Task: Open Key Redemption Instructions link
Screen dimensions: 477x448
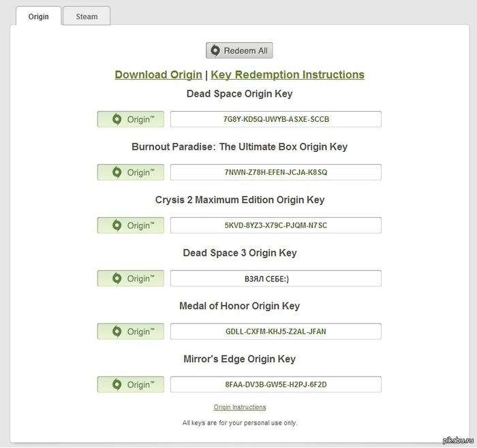Action: [x=288, y=75]
